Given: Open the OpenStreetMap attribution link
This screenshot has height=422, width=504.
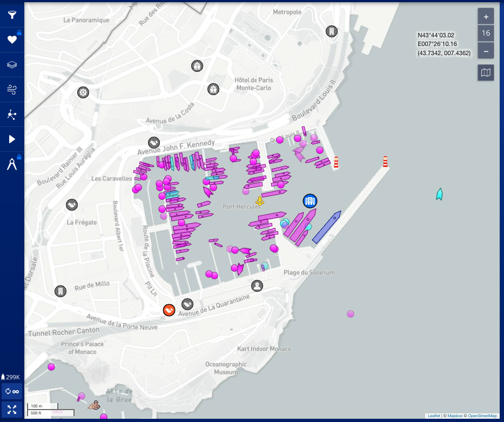Looking at the screenshot, I should point(482,416).
